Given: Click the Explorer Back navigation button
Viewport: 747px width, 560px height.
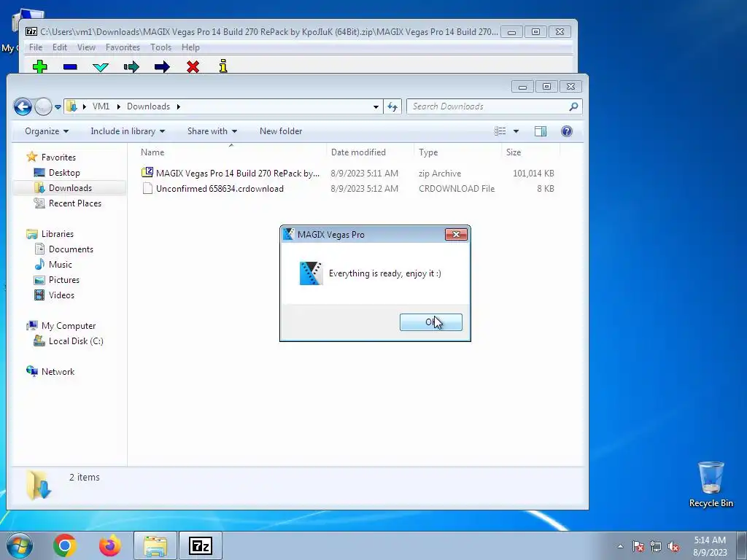Looking at the screenshot, I should tap(23, 106).
